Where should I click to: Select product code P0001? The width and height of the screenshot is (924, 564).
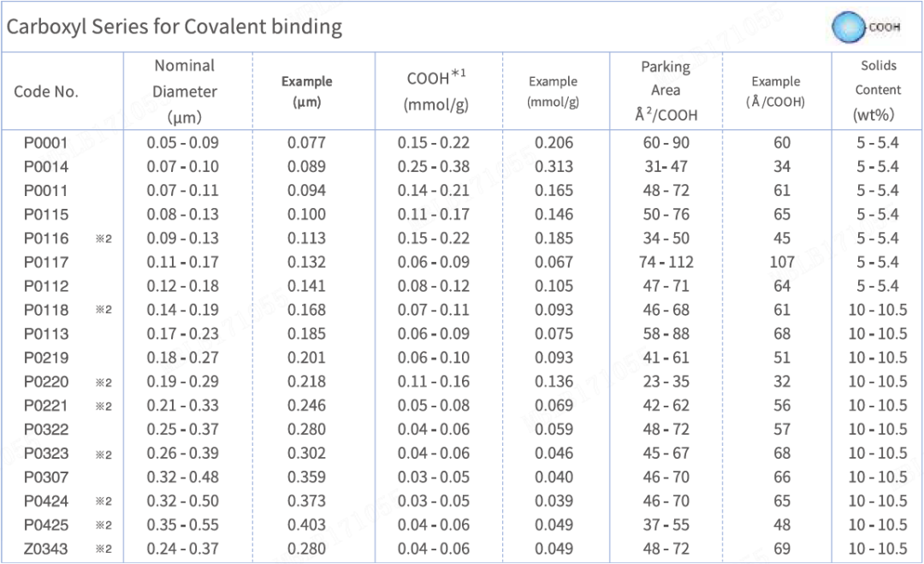coord(46,143)
